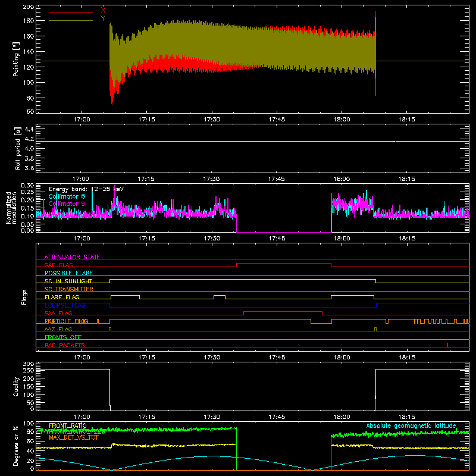Click the green FRONTS_OFF label

[x=63, y=337]
